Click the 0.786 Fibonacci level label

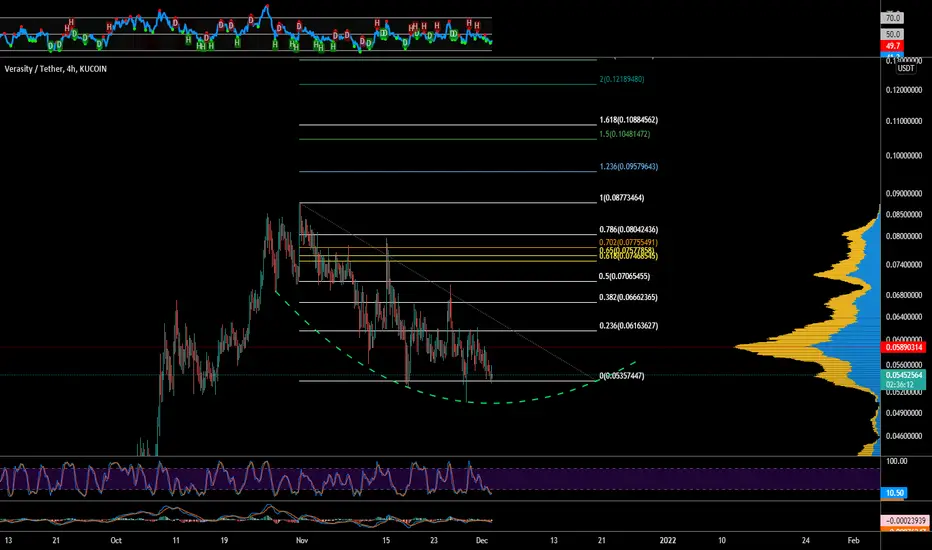[628, 230]
